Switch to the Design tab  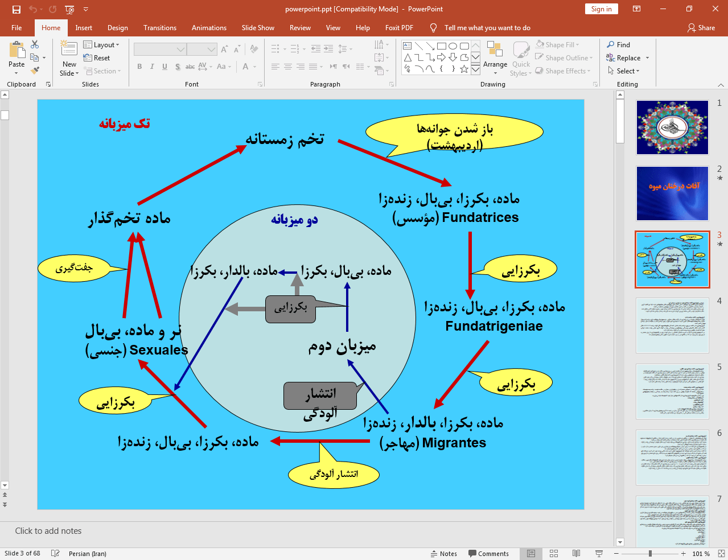pos(118,27)
